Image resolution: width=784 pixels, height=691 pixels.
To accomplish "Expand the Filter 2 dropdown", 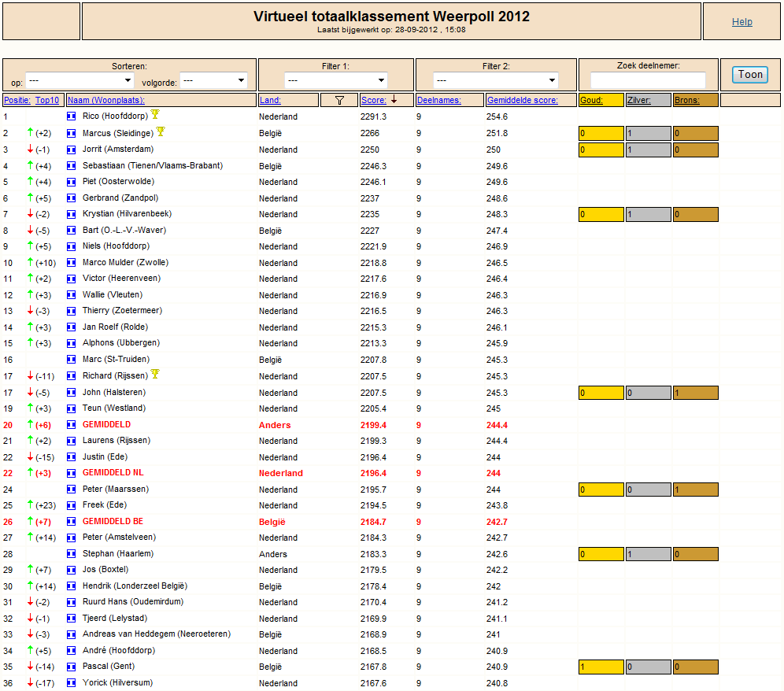I will (495, 80).
